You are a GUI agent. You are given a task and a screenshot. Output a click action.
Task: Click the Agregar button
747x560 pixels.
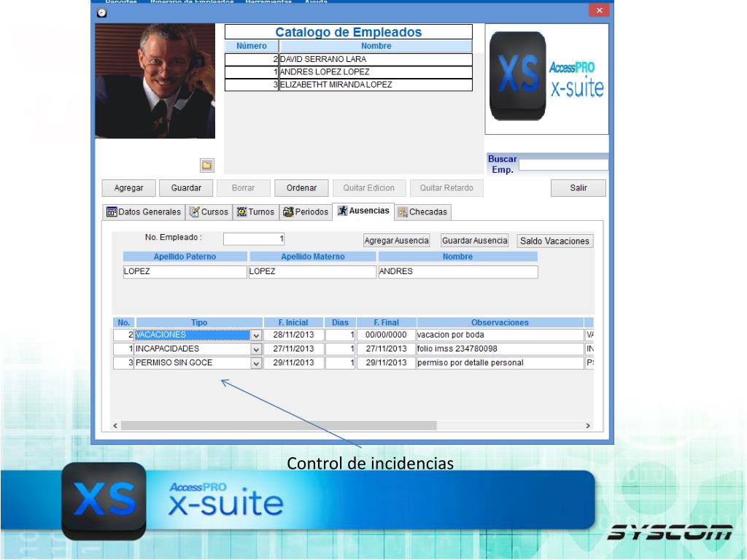coord(128,188)
